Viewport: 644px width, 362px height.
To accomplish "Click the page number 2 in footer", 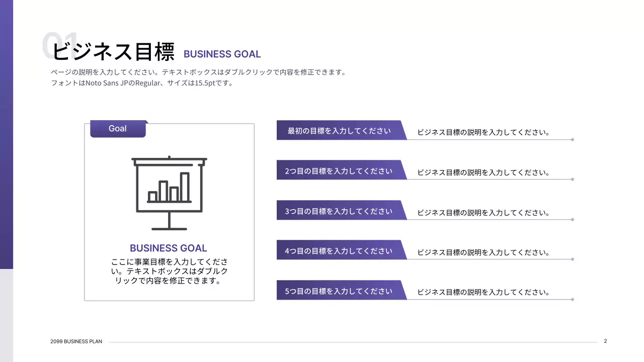I will point(605,341).
